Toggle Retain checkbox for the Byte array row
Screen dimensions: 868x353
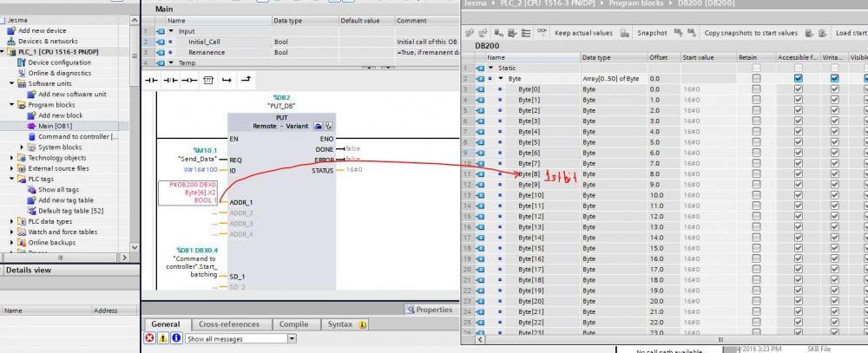coord(756,78)
